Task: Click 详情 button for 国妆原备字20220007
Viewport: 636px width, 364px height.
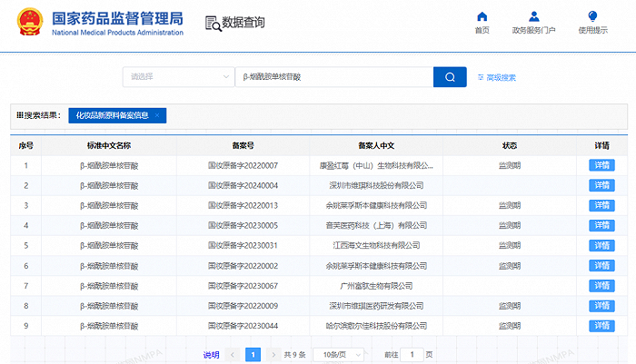Action: [x=601, y=165]
